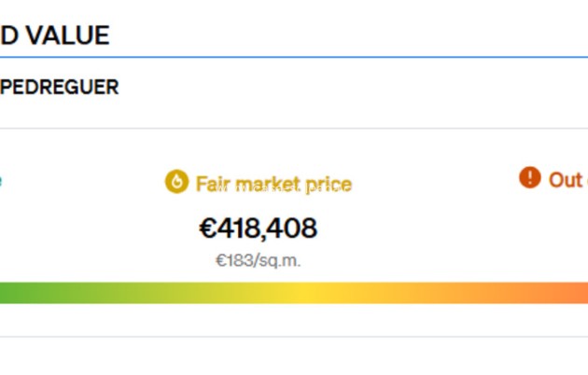588x375 pixels.
Task: Click the Fair market price flame icon
Action: coord(176,182)
